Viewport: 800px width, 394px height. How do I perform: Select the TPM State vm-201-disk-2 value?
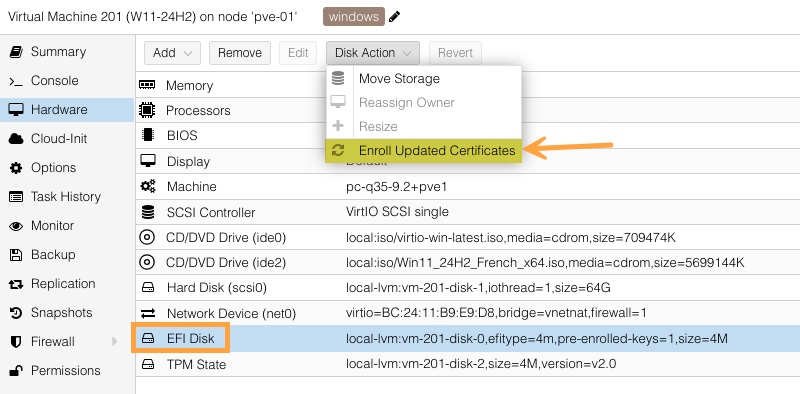click(481, 364)
